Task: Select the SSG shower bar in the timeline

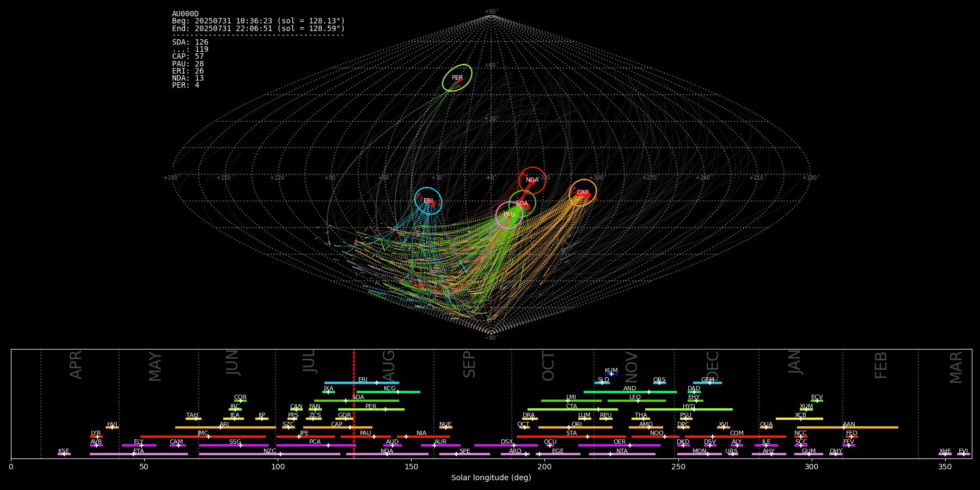Action: (234, 445)
